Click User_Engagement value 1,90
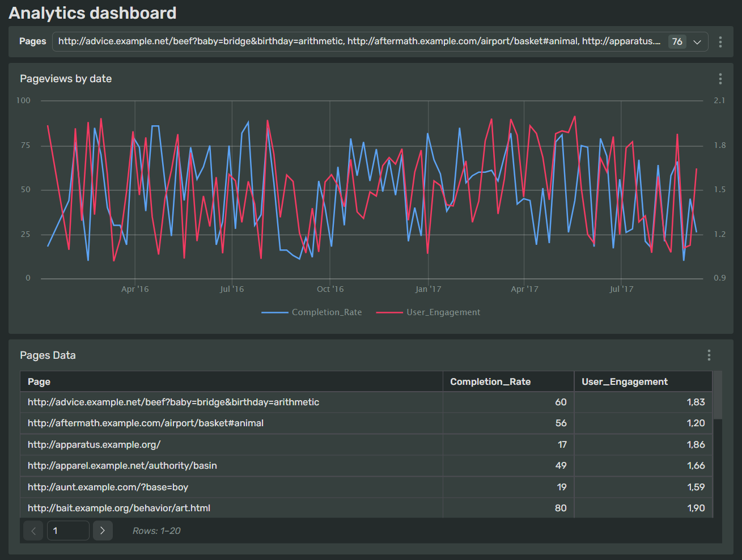 (696, 508)
